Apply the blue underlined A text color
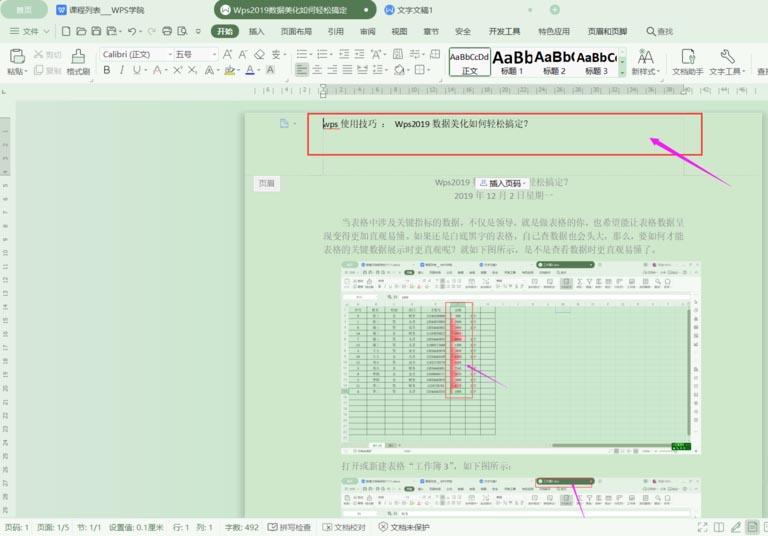Screen dimensions: 768x536 (250, 71)
